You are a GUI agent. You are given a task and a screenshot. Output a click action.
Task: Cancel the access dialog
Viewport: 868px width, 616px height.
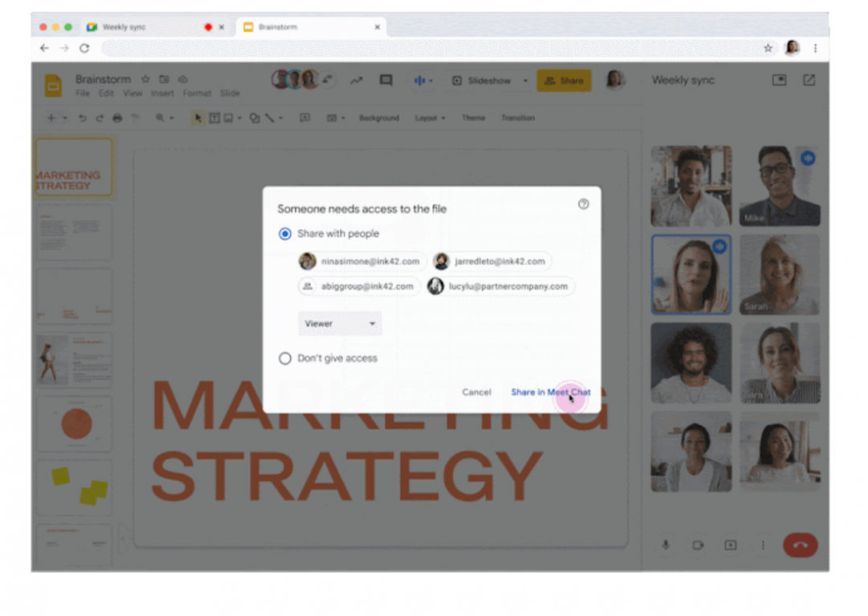coord(476,392)
